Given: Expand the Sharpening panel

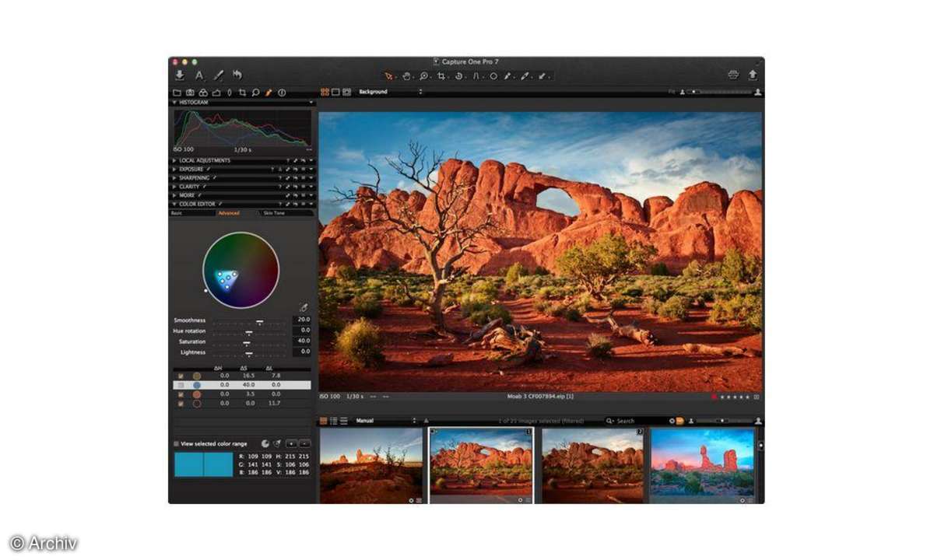Looking at the screenshot, I should tap(174, 177).
